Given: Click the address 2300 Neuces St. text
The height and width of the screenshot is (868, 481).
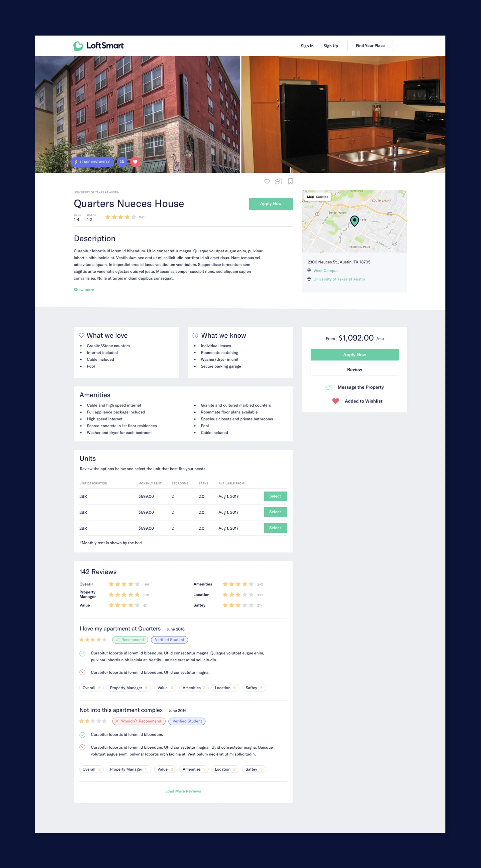Looking at the screenshot, I should coord(339,262).
